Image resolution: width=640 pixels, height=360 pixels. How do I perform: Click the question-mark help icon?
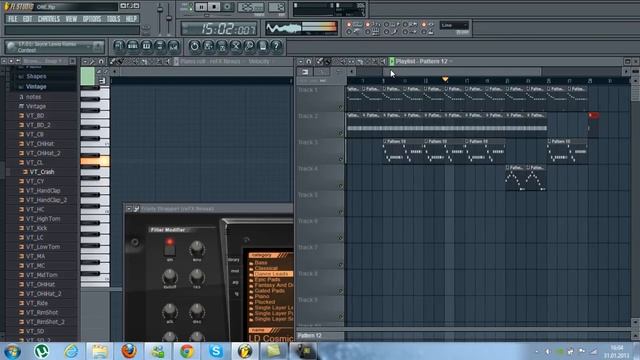coord(276,46)
